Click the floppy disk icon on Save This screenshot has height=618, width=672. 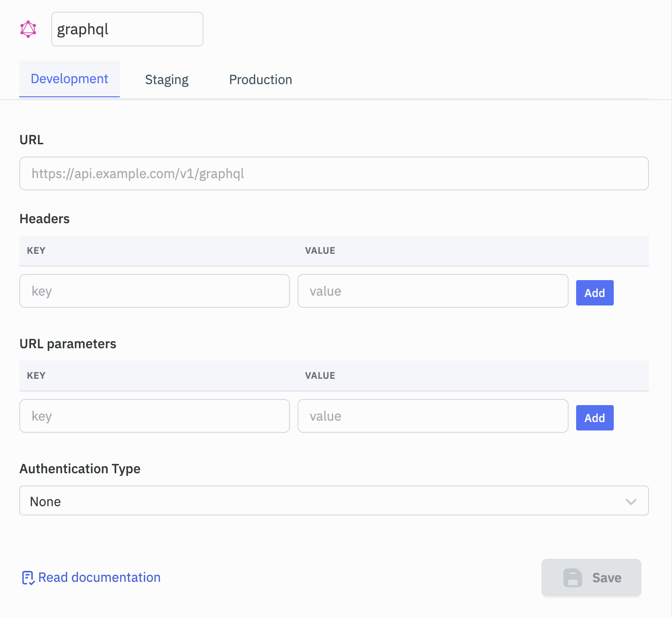pyautogui.click(x=572, y=578)
